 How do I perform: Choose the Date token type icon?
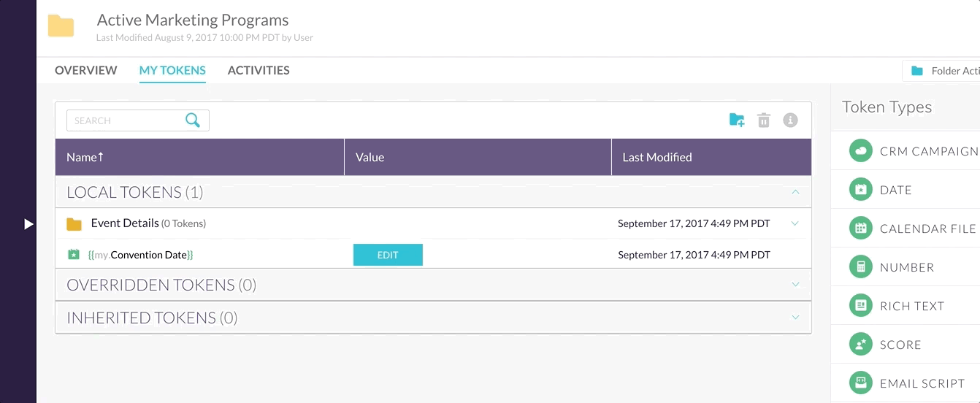coord(861,190)
